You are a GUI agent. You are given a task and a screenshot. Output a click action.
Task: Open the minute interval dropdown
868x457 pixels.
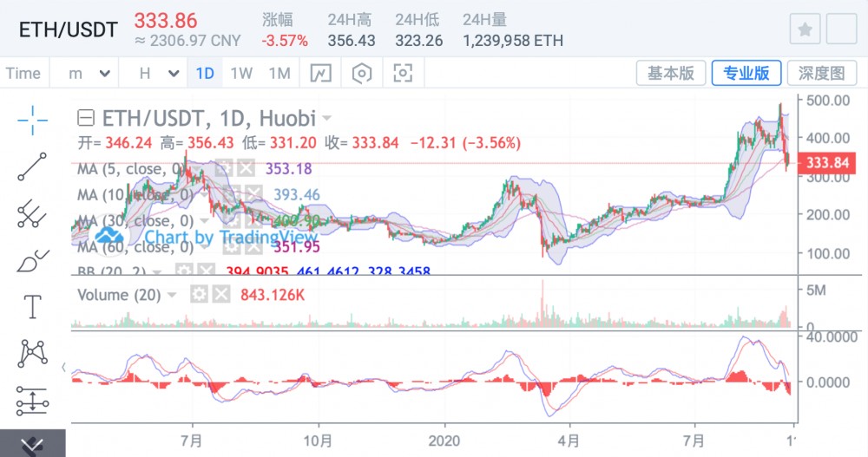click(x=90, y=74)
